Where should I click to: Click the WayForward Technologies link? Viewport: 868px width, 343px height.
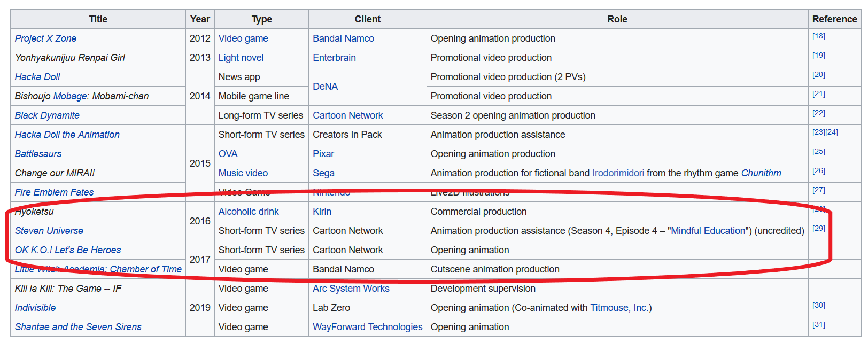coord(367,327)
